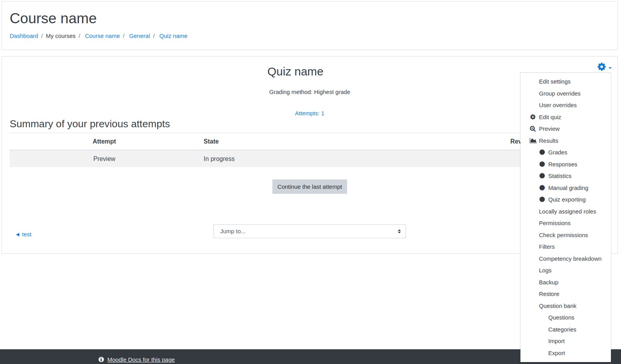Image resolution: width=621 pixels, height=364 pixels.
Task: Click the magnifier icon beside Preview
Action: (533, 129)
